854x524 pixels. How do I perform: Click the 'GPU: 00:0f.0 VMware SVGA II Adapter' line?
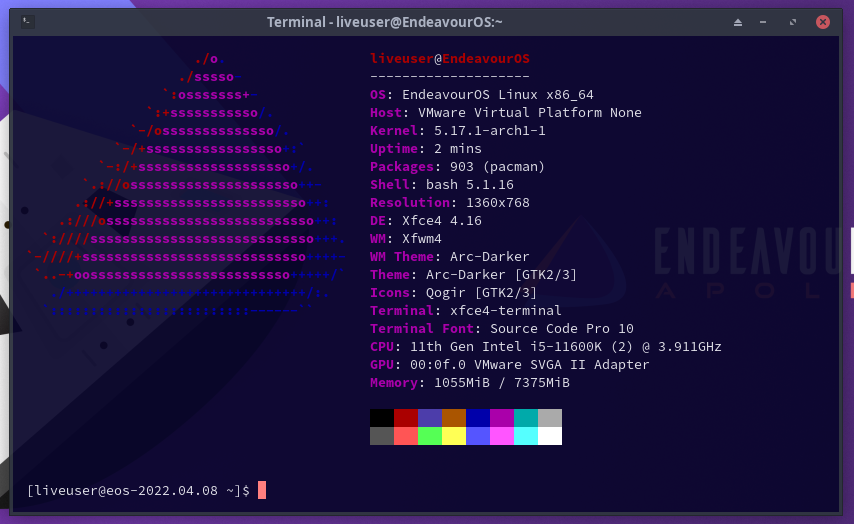pyautogui.click(x=509, y=364)
